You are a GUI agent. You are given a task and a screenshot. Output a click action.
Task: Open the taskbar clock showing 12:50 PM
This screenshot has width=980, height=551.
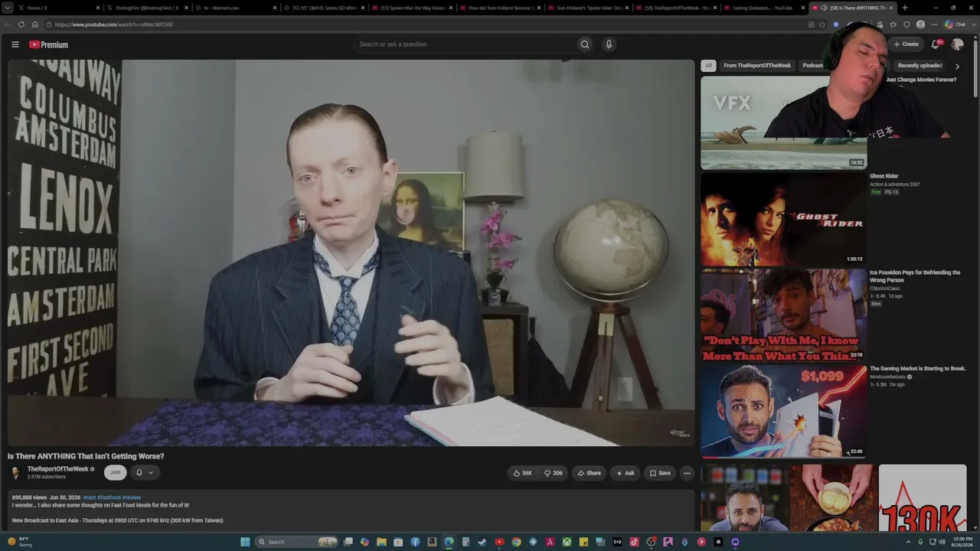[x=962, y=542]
